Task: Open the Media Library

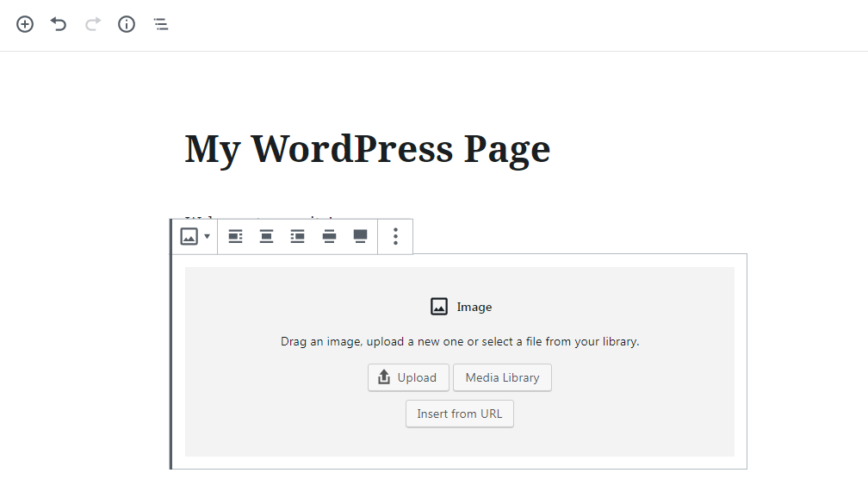Action: [x=502, y=377]
